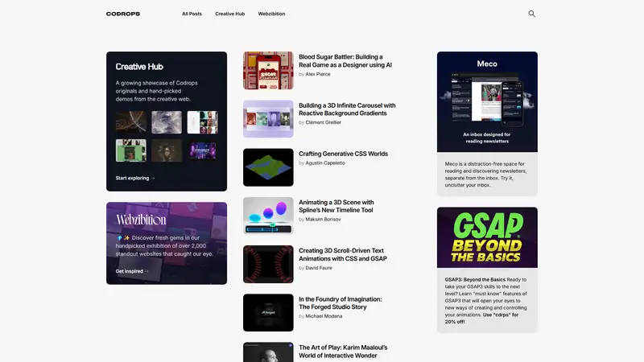
Task: Click author David Faure
Action: click(318, 268)
